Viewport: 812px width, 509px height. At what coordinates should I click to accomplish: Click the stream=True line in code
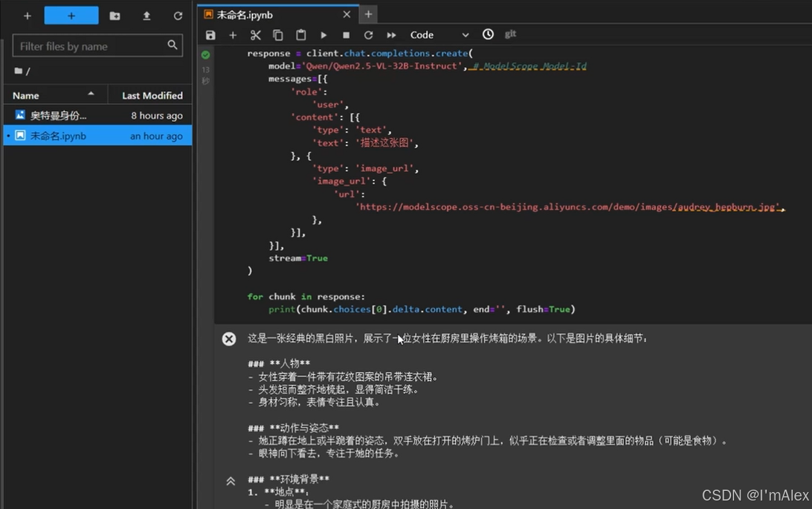click(x=298, y=258)
